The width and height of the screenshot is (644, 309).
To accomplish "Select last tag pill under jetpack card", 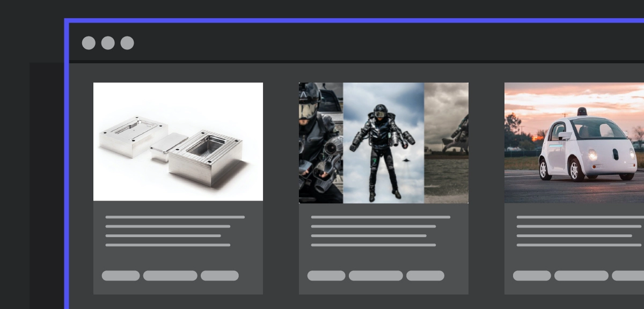I will coord(425,276).
